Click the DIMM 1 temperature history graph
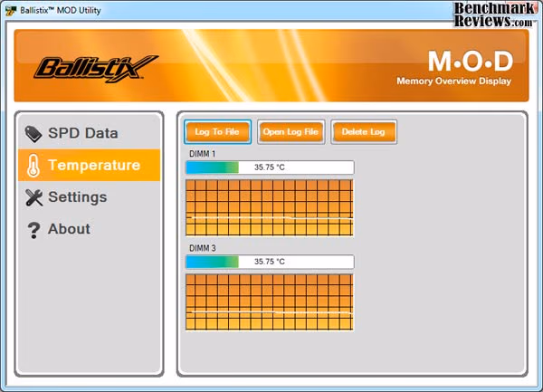 click(x=270, y=207)
